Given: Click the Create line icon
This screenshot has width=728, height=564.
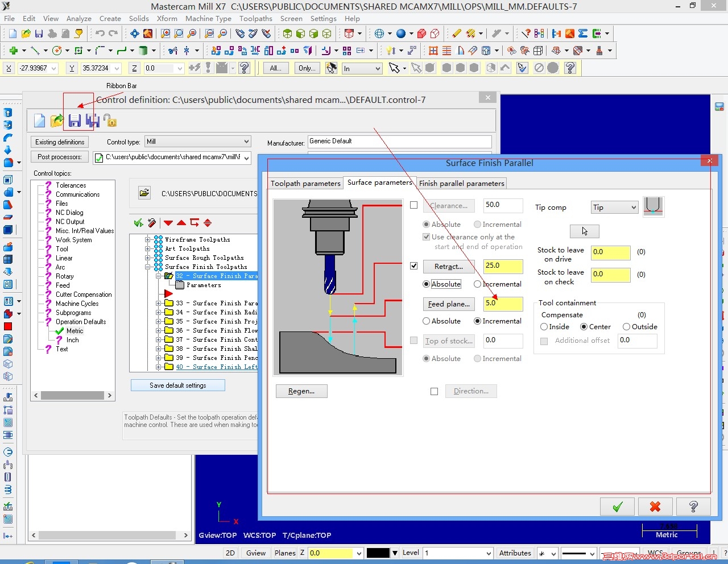Looking at the screenshot, I should 35,51.
